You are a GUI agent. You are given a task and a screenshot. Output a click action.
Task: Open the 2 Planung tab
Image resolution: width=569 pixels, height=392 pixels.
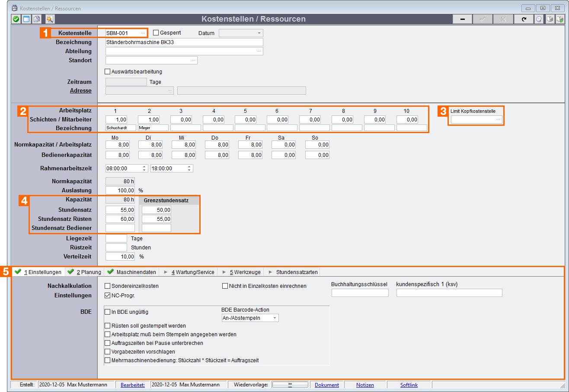(85, 272)
